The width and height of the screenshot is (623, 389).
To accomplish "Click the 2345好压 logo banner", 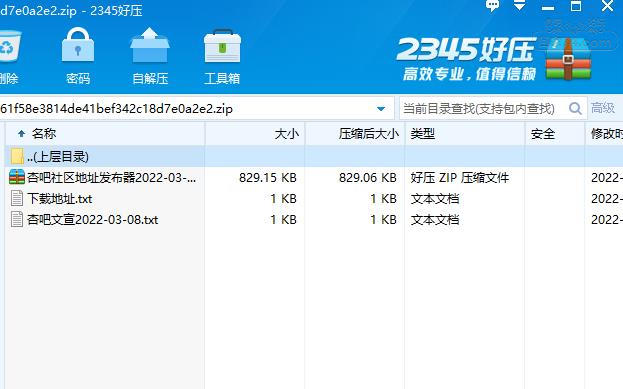I will 493,59.
